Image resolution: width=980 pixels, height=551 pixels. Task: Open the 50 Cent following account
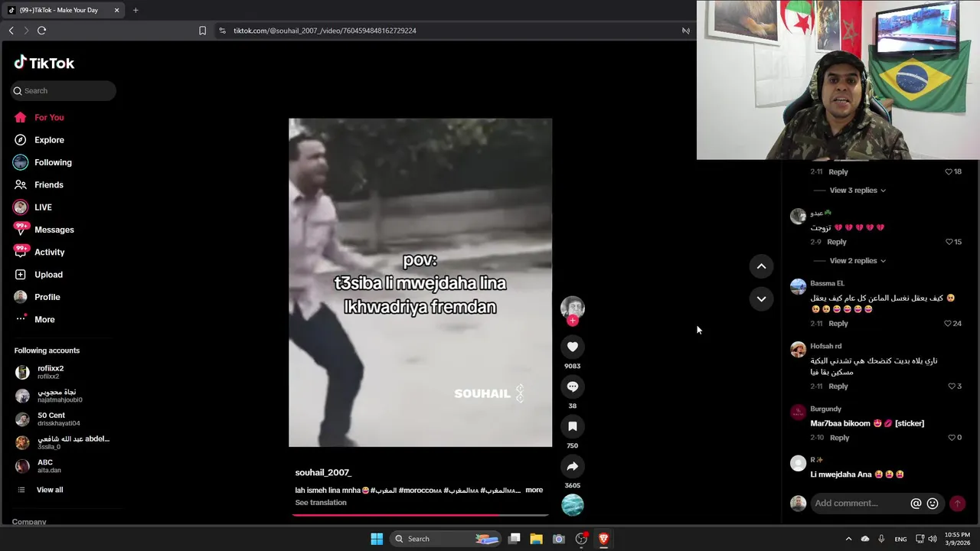tap(61, 419)
